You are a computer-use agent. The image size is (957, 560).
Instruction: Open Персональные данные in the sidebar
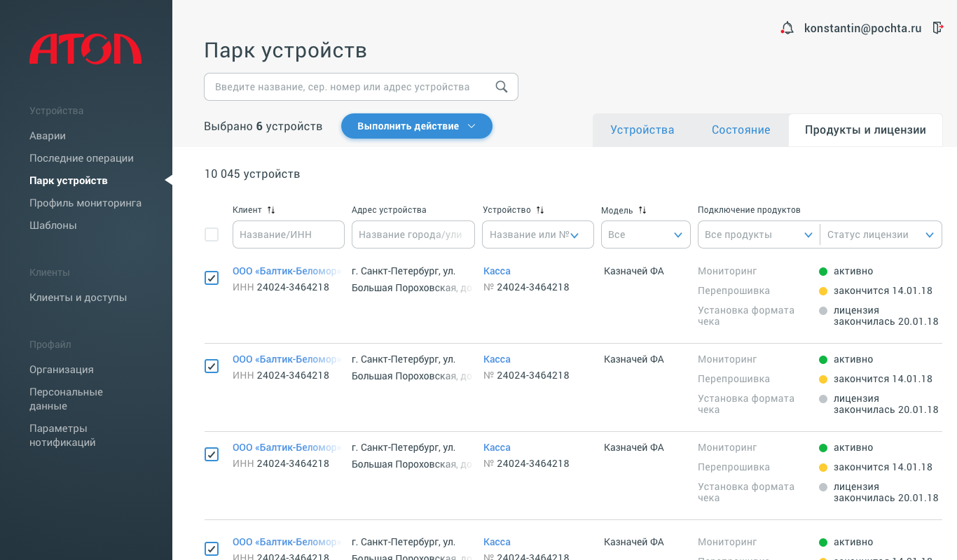[x=66, y=399]
